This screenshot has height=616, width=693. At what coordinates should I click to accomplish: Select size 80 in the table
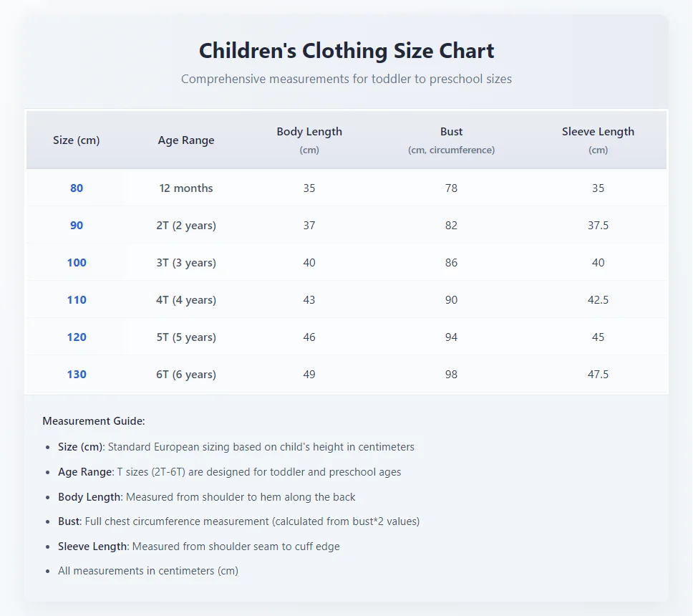pyautogui.click(x=77, y=188)
